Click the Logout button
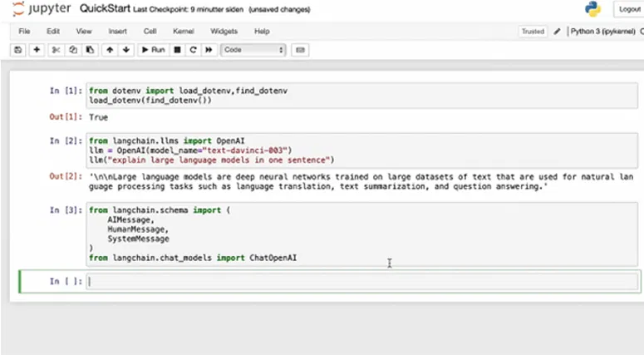The width and height of the screenshot is (644, 355). (628, 8)
